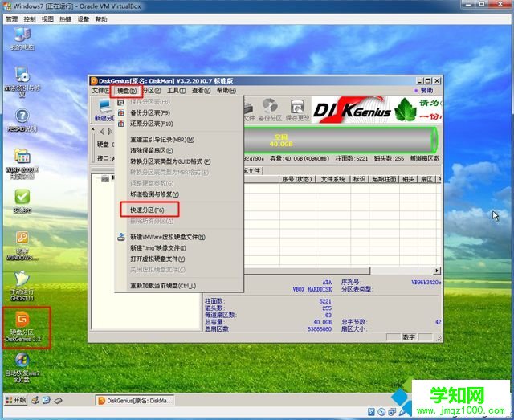Screen dimensions: 514x420
Task: Open VirtualBox 视图 menu
Action: (x=47, y=19)
